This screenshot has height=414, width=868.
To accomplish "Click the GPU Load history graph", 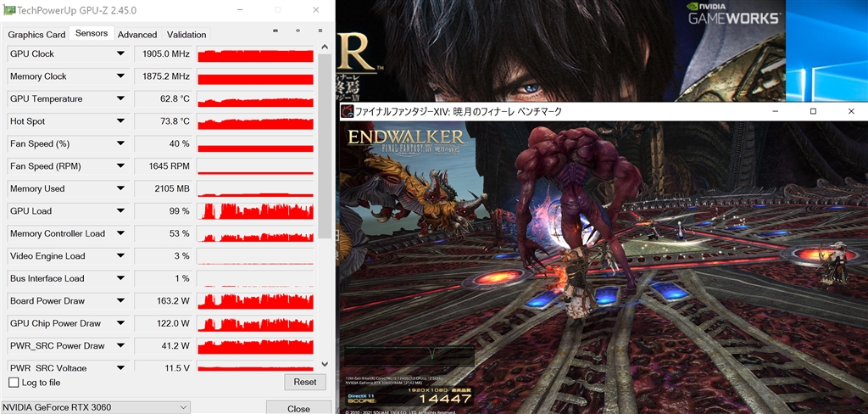I will point(255,211).
